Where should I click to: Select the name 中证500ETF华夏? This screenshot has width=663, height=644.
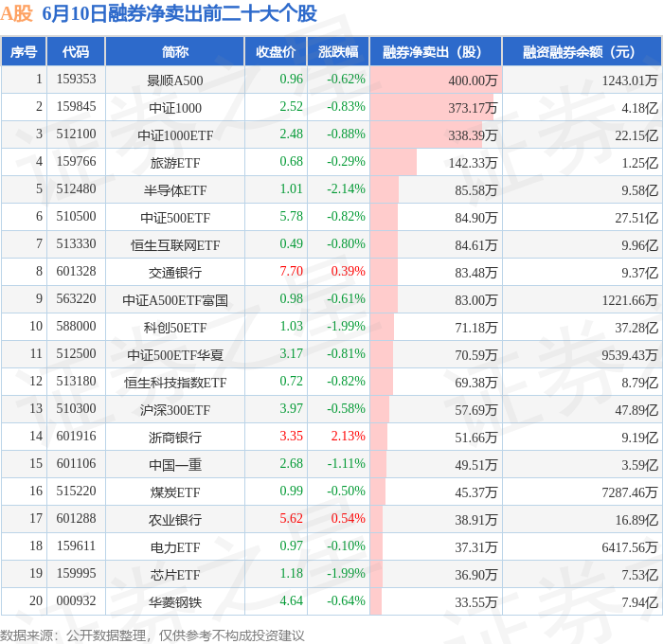pos(175,355)
